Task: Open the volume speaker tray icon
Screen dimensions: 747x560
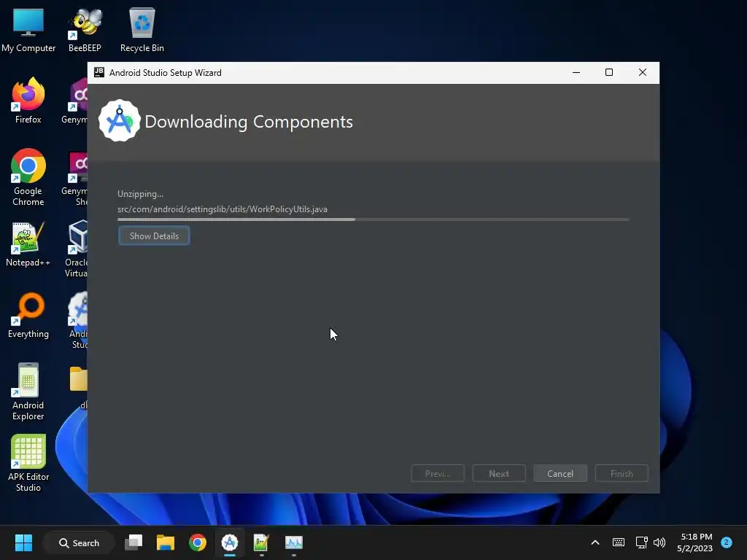Action: click(659, 542)
